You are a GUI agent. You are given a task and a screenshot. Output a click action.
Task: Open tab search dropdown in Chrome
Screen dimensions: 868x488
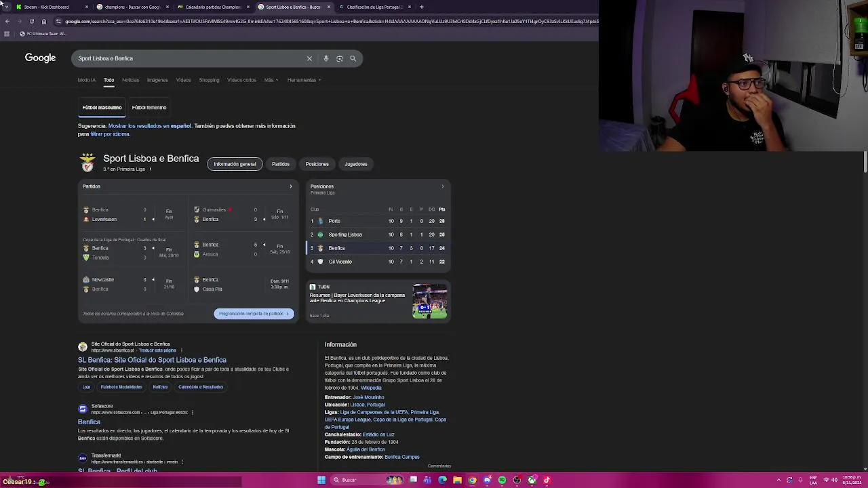click(x=6, y=7)
